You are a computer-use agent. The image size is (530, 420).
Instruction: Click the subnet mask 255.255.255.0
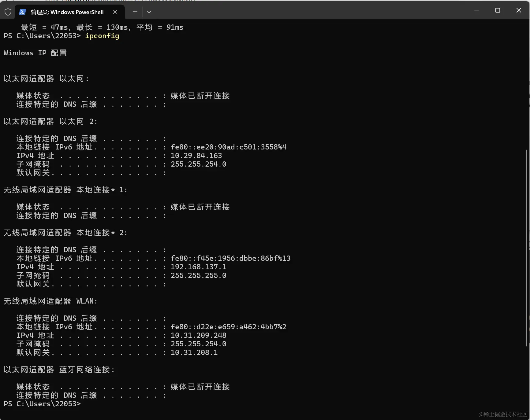click(198, 275)
